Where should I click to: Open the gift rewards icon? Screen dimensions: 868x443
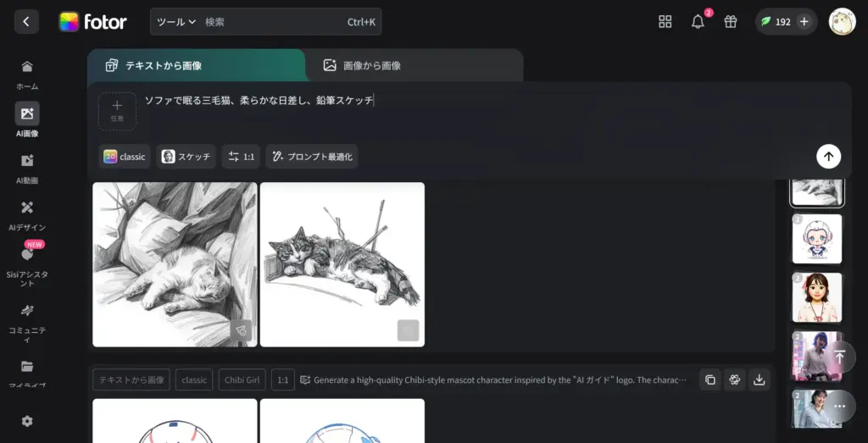tap(731, 21)
